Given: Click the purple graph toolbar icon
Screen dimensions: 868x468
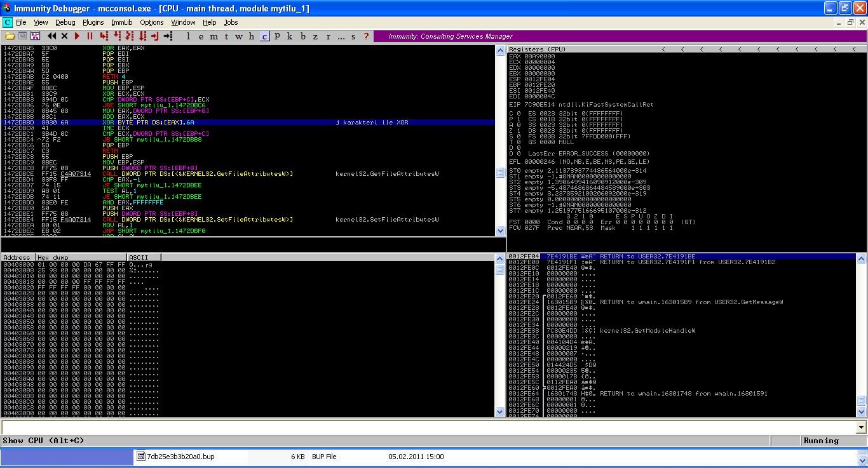Looking at the screenshot, I should pos(35,36).
